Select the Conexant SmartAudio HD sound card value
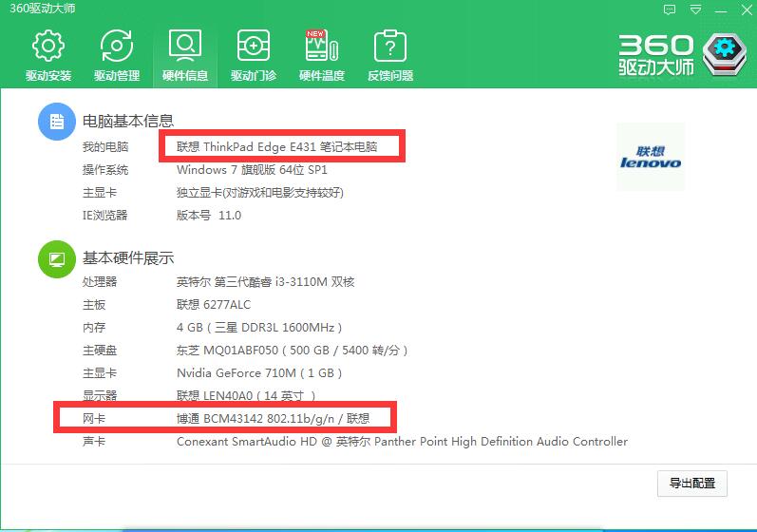The image size is (757, 532). (402, 441)
